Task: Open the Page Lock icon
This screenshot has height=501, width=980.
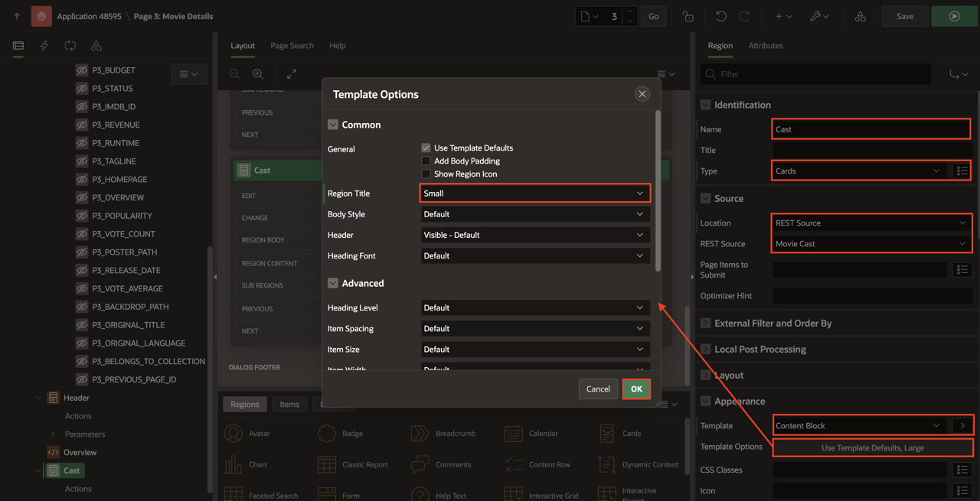Action: (x=688, y=16)
